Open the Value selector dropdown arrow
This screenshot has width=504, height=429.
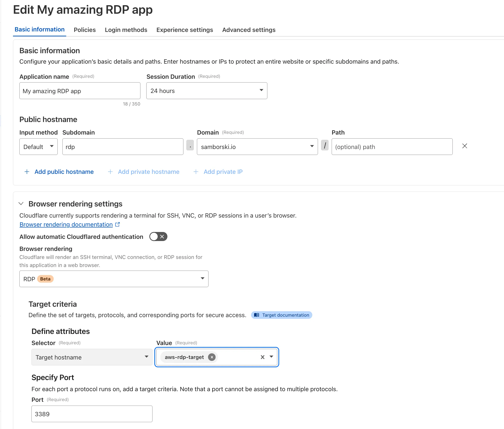(272, 357)
